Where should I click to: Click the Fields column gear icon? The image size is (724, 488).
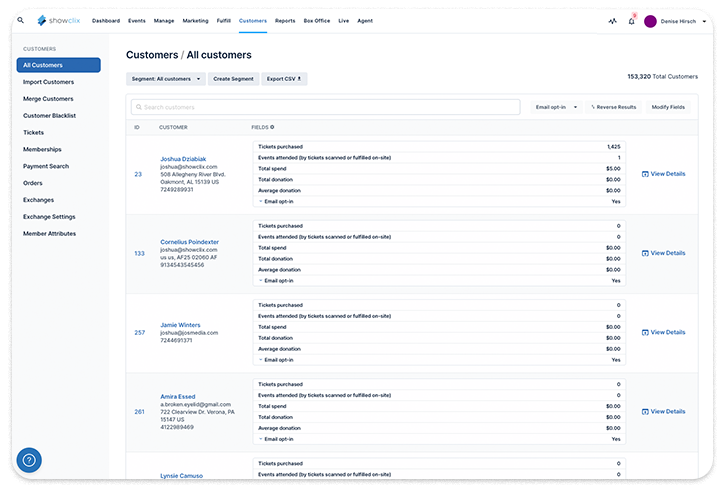[272, 127]
